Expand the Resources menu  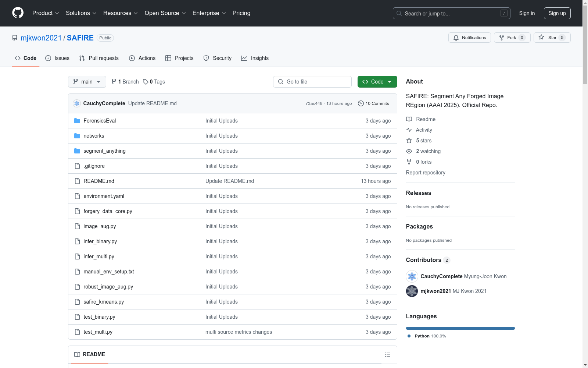point(121,13)
